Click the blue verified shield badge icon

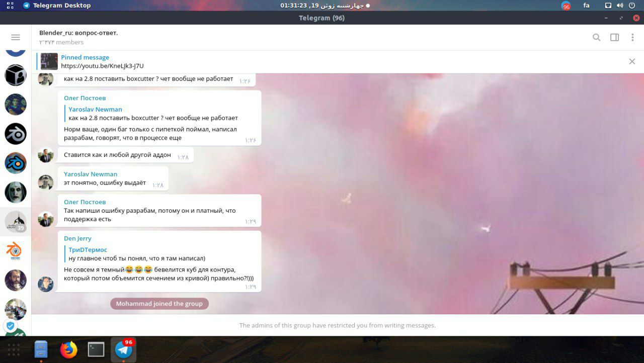10,326
